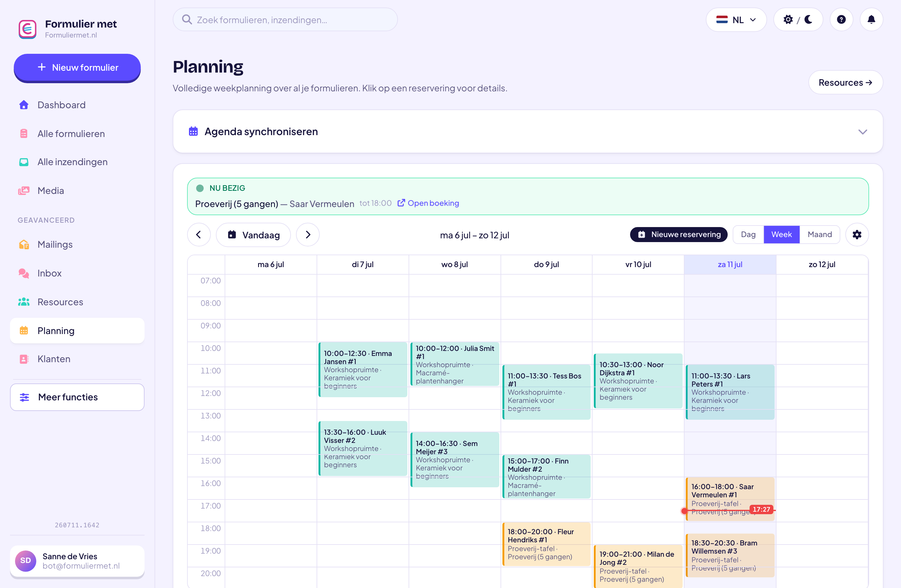Click the Alle formulieren sidebar icon
Viewport: 901px width, 588px height.
[x=24, y=134]
